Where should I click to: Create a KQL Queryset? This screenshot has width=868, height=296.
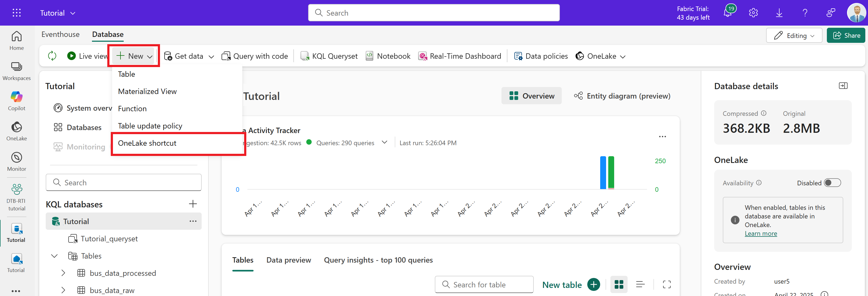(329, 56)
